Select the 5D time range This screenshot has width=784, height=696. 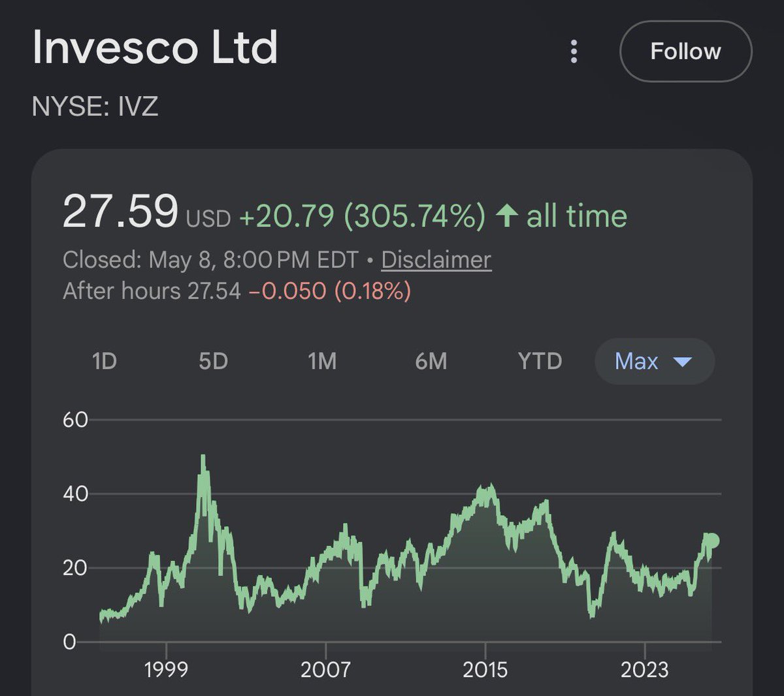coord(213,361)
